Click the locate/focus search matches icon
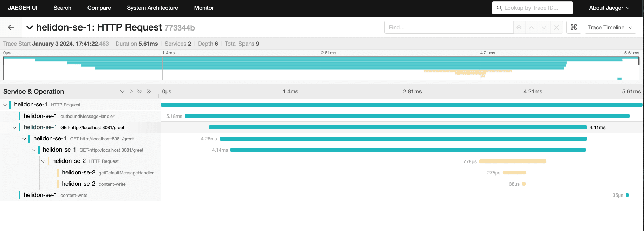Image resolution: width=644 pixels, height=231 pixels. pos(519,27)
